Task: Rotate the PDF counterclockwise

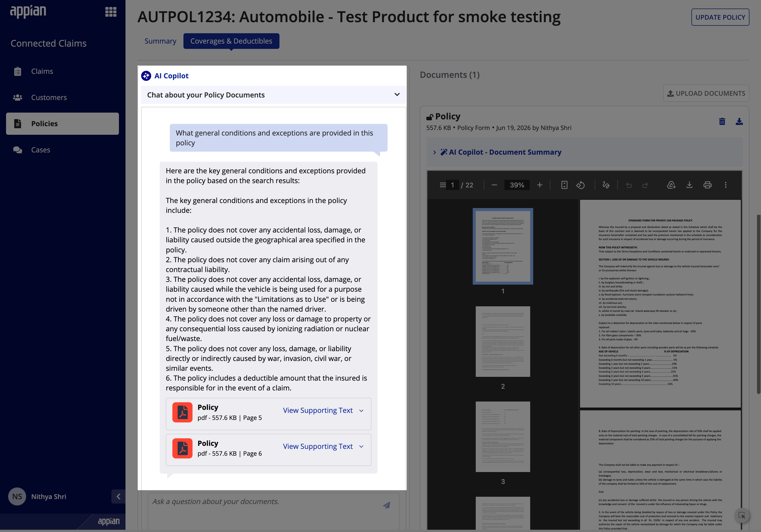Action: tap(580, 185)
